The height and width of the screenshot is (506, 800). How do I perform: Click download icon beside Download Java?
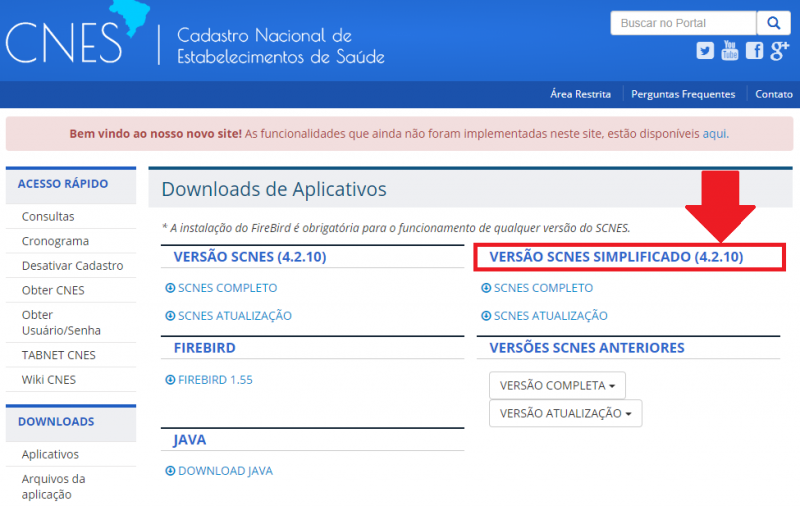coord(170,471)
